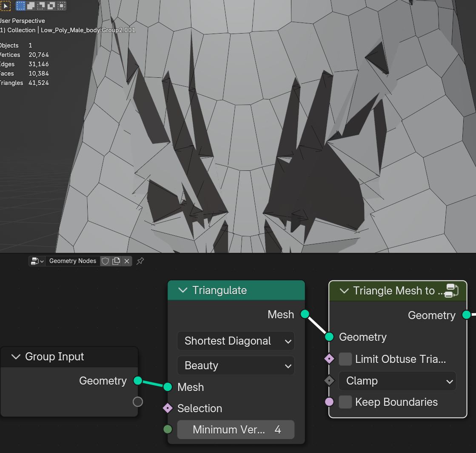Open Beauty n-gon method dropdown
The image size is (476, 453).
[236, 365]
